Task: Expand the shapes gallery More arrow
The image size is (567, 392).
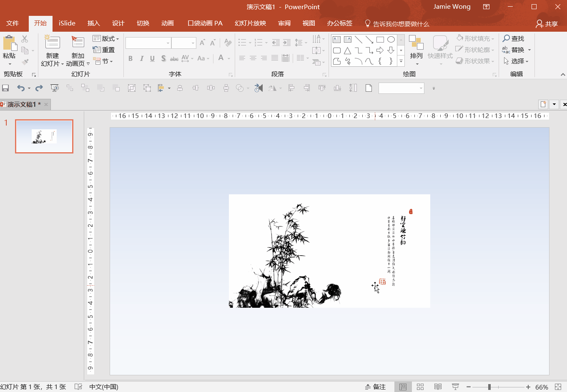Action: coord(401,61)
